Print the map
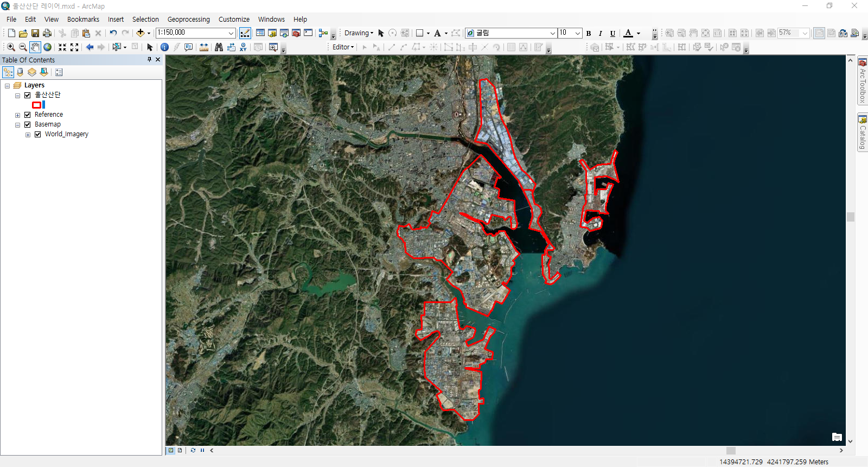This screenshot has width=868, height=467. pyautogui.click(x=47, y=33)
